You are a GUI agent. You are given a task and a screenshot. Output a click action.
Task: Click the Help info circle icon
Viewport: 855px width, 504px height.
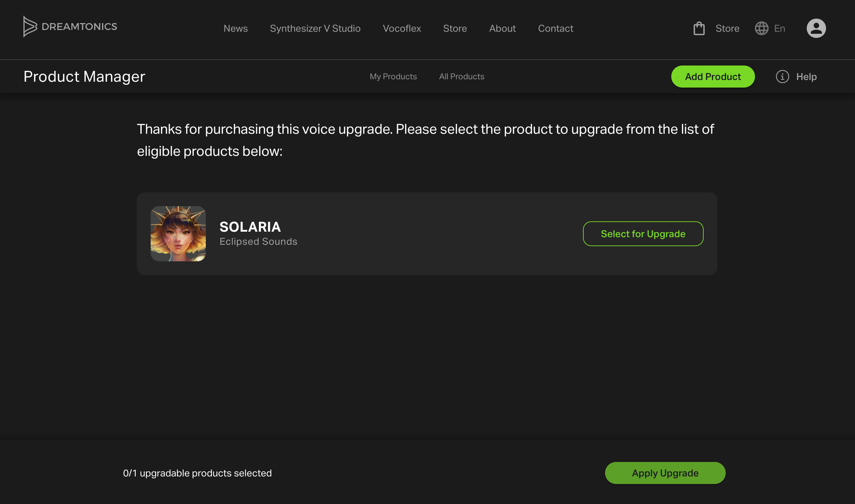[782, 77]
